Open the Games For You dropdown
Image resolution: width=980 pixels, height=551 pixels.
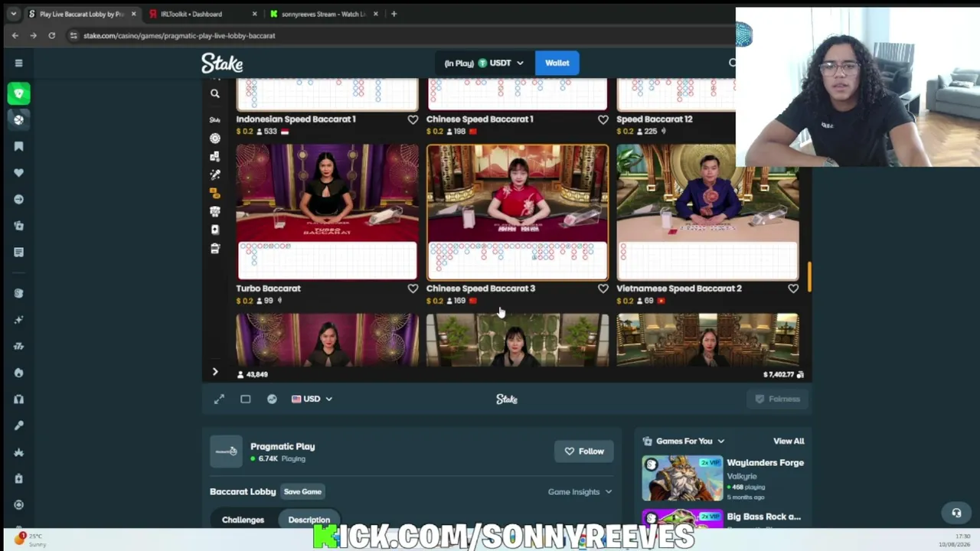[x=684, y=441]
